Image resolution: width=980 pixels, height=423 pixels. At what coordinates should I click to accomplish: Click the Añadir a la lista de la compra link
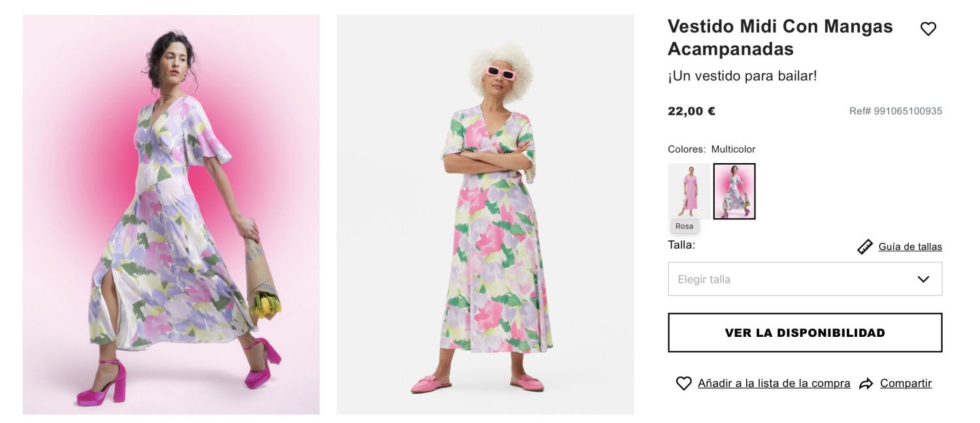(774, 383)
